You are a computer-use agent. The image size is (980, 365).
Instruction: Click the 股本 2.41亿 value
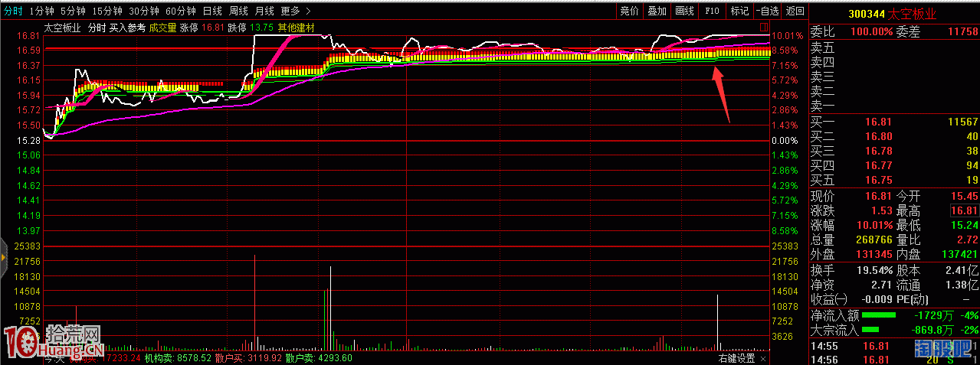(961, 271)
